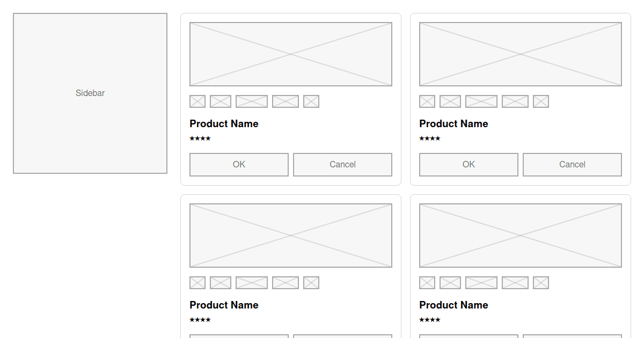644x338 pixels.
Task: Select the fourth thumbnail of the bottom-right product
Action: [x=515, y=283]
